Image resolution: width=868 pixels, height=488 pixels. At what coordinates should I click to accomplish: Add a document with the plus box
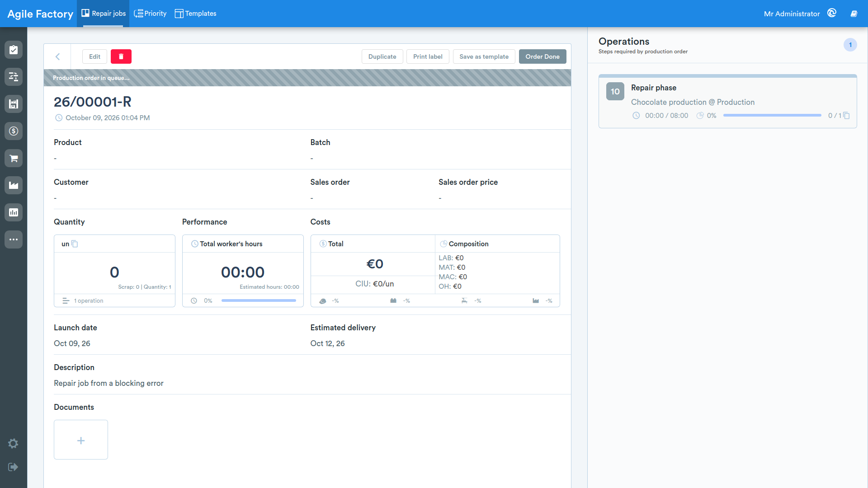pyautogui.click(x=81, y=440)
